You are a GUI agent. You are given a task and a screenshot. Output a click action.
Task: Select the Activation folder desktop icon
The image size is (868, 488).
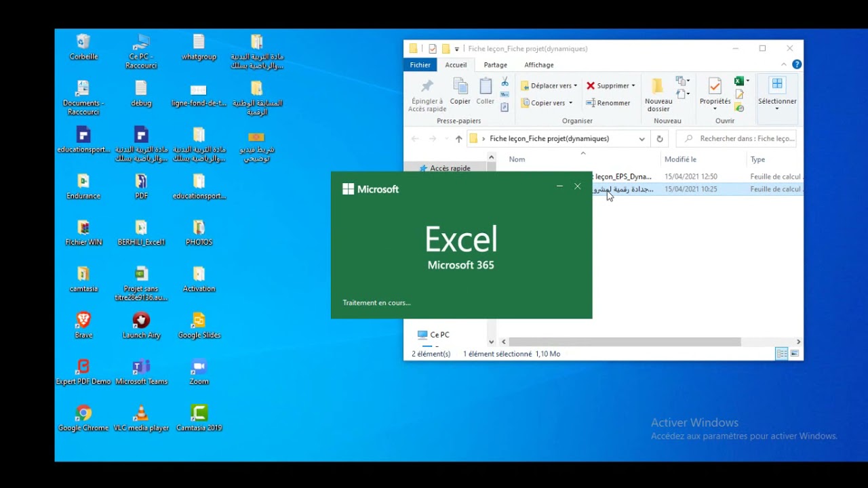[x=199, y=279]
